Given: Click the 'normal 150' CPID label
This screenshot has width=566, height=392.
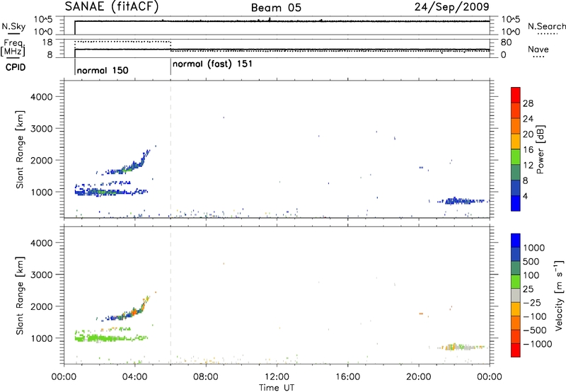Looking at the screenshot, I should tap(103, 70).
